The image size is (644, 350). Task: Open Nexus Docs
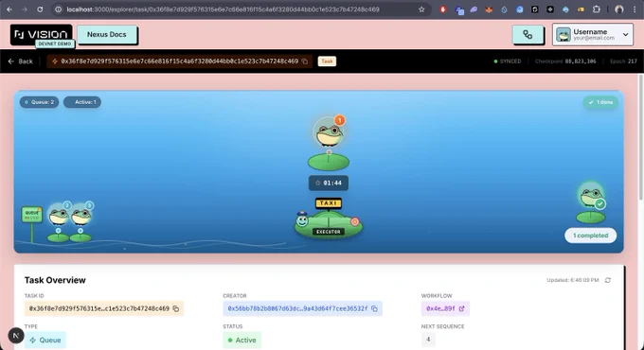tap(107, 34)
